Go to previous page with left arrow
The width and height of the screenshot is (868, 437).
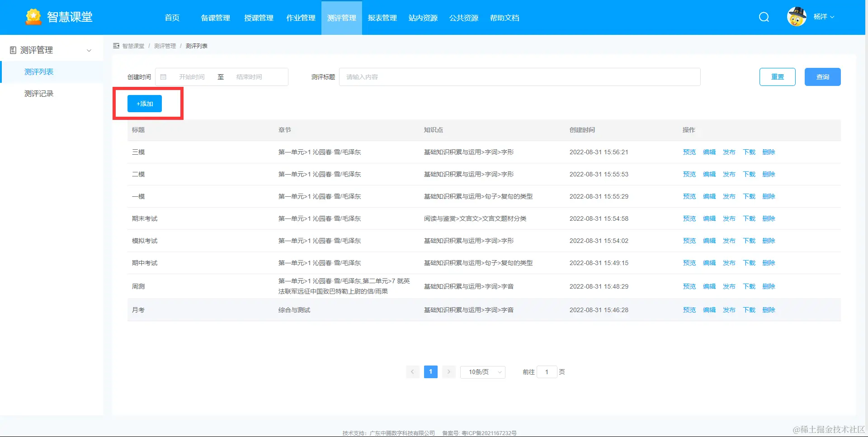tap(412, 371)
